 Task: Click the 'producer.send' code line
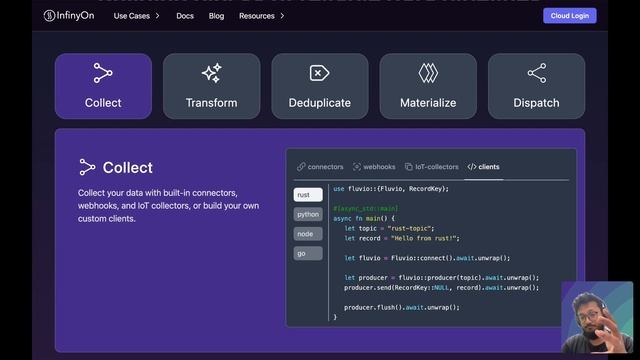tap(442, 287)
